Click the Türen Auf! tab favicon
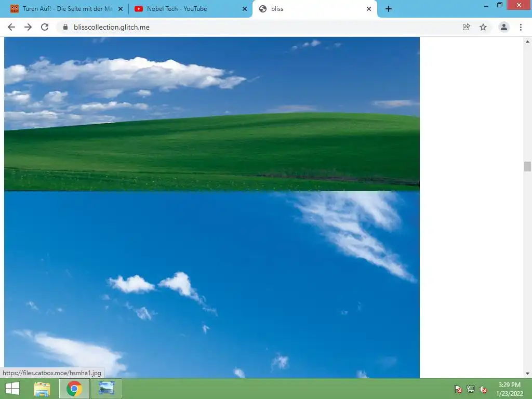532x399 pixels. coord(15,9)
